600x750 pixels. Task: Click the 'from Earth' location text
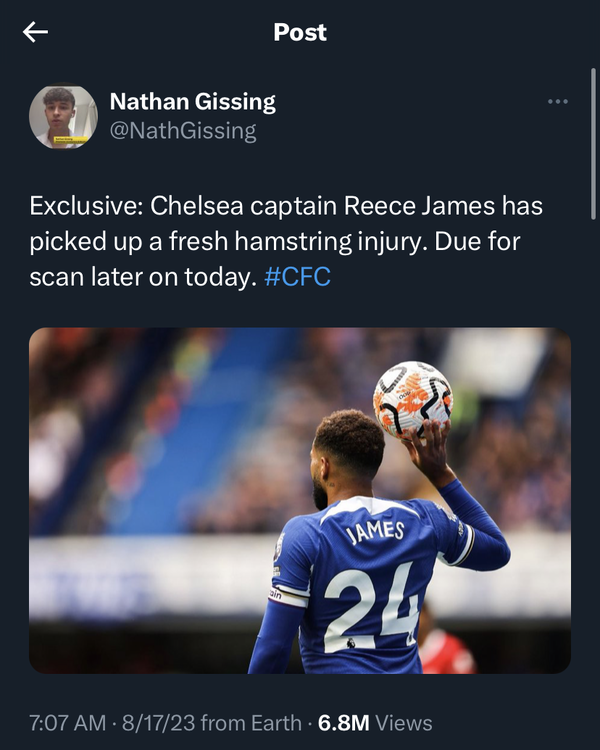pos(251,723)
